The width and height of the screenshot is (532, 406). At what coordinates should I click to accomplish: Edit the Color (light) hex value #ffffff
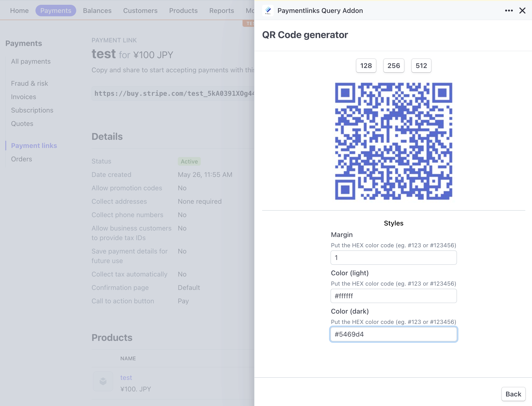[393, 296]
